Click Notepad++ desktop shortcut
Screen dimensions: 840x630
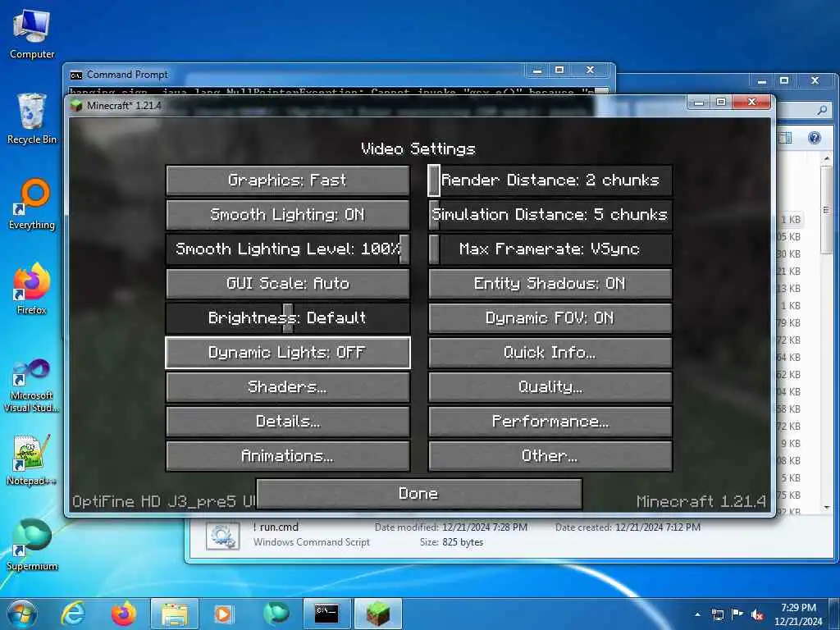tap(32, 460)
